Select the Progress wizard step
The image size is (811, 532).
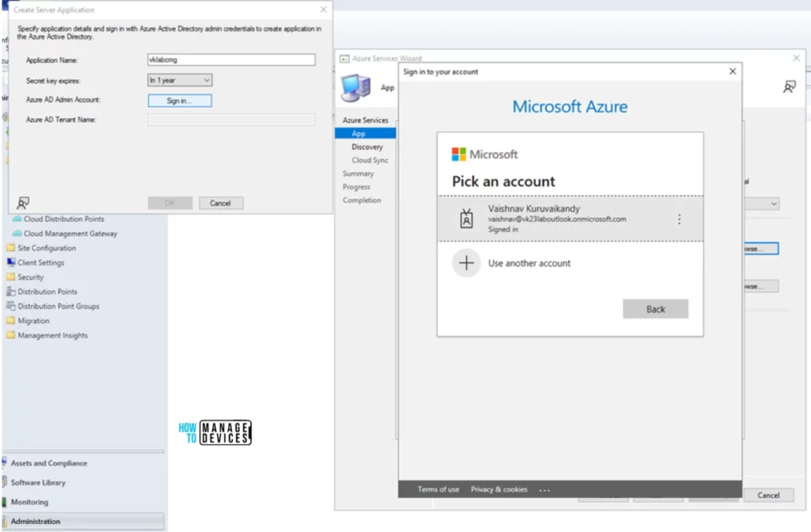pyautogui.click(x=356, y=187)
